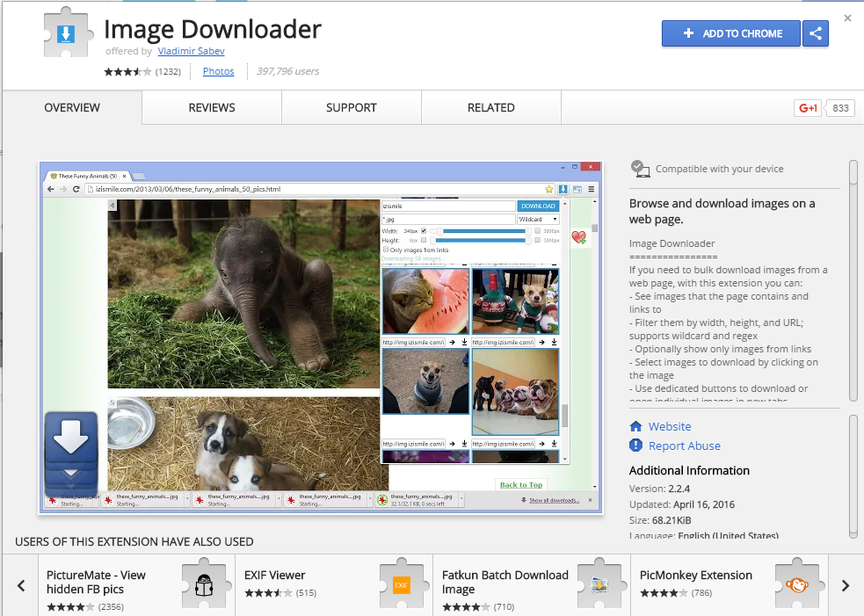Click the Size: 68.21KiB text
864x616 pixels.
click(660, 520)
